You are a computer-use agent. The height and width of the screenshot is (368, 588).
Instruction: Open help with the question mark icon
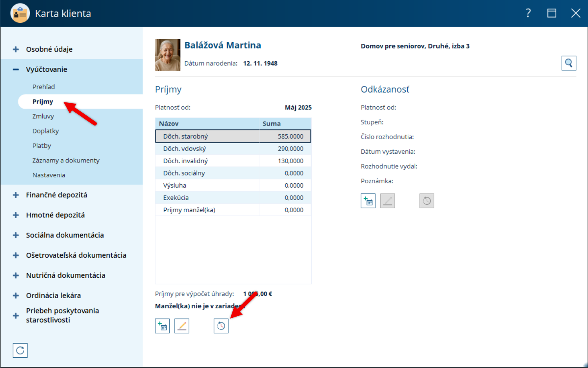528,13
